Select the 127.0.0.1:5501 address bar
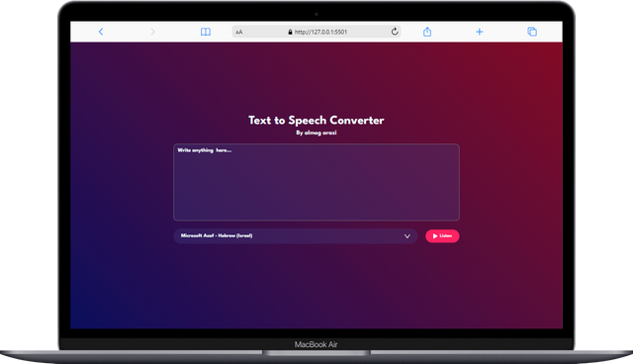The height and width of the screenshot is (364, 633). [x=316, y=32]
